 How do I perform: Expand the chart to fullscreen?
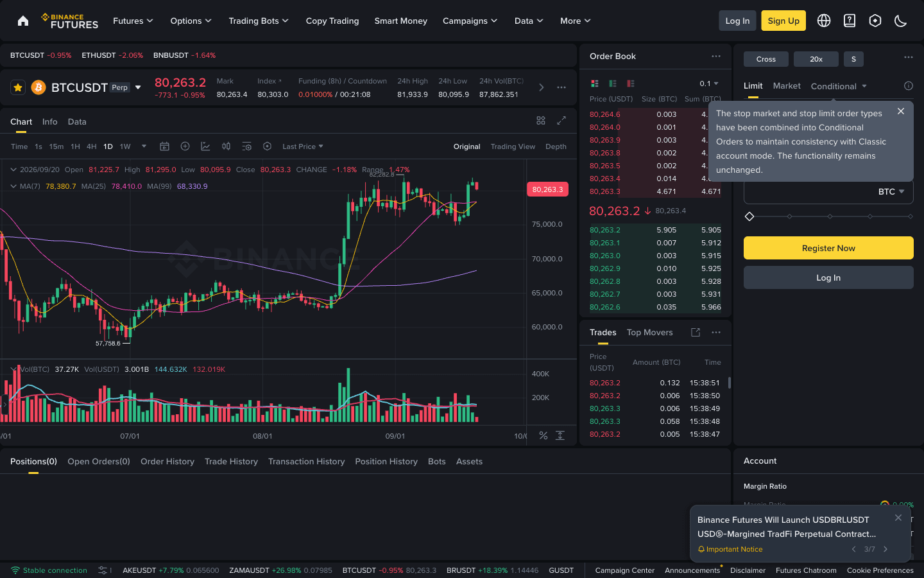coord(561,121)
